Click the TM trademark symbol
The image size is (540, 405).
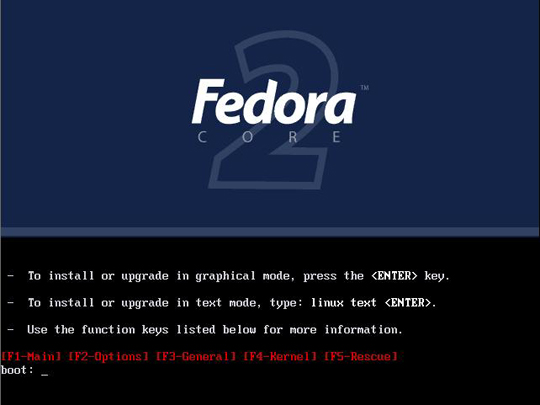pos(364,87)
